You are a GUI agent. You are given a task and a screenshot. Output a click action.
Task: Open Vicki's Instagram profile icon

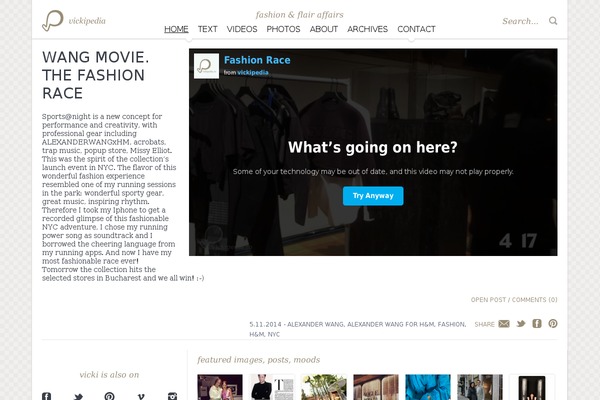173,396
